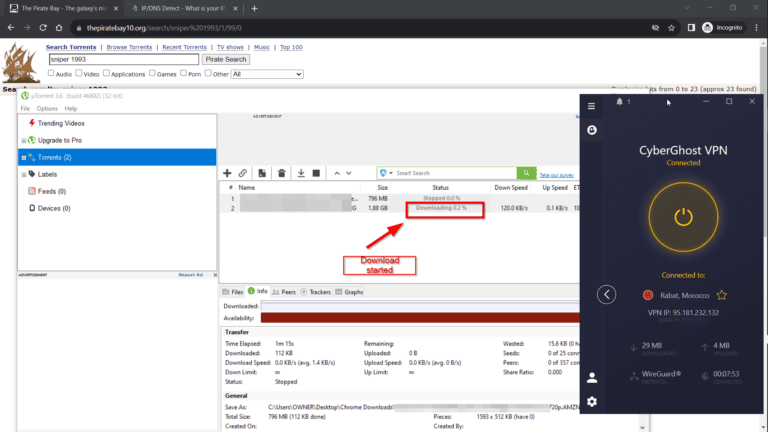The image size is (768, 432).
Task: Tick the Video category checkbox
Action: click(80, 73)
